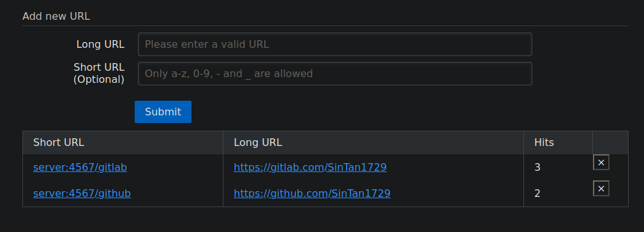The width and height of the screenshot is (644, 232).
Task: Click the empty header above the delete buttons
Action: tap(610, 143)
